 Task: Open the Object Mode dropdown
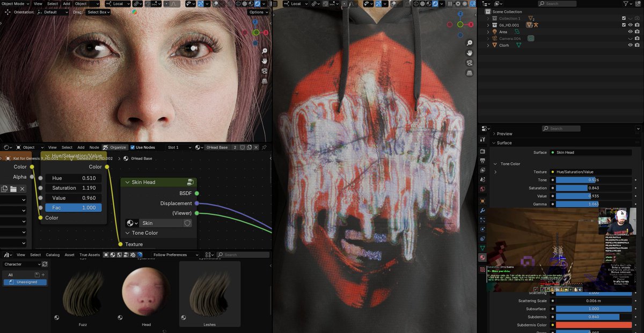14,4
